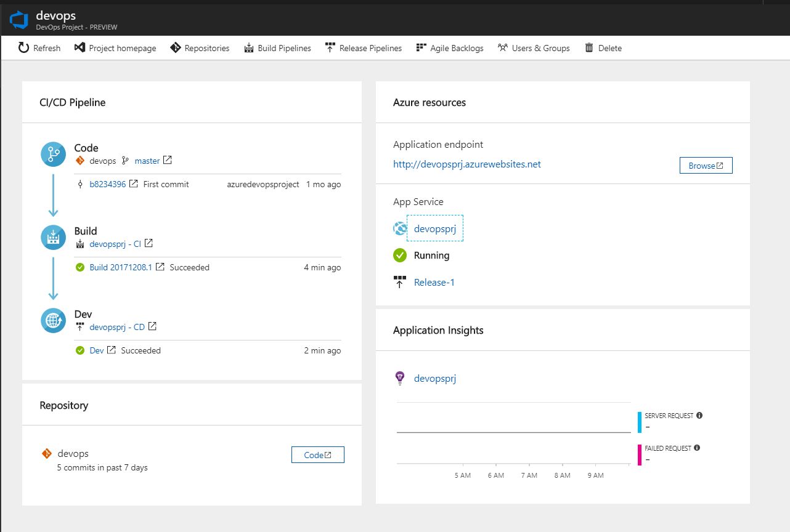The image size is (790, 532).
Task: Click the commit icon before b8234396
Action: tap(80, 184)
